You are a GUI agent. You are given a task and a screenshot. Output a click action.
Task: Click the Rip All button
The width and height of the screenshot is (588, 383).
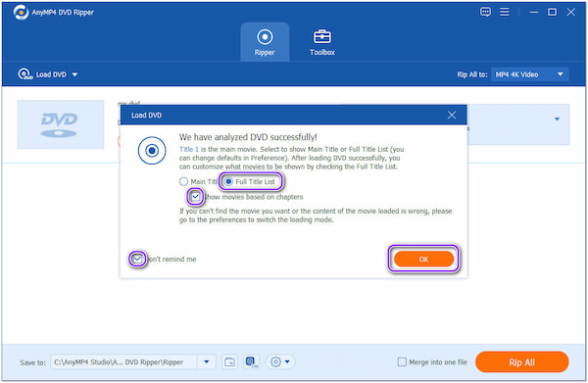(x=521, y=362)
